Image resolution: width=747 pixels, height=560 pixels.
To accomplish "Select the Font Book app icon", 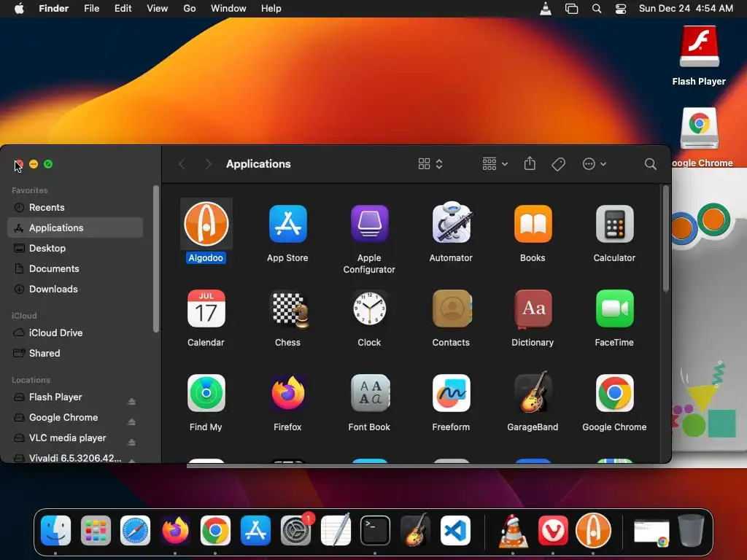I will coord(370,393).
